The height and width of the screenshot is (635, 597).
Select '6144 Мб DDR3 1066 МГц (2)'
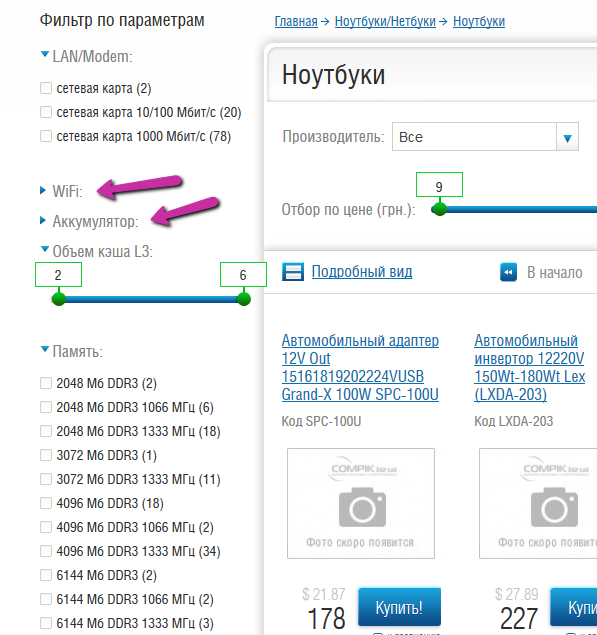(x=46, y=599)
